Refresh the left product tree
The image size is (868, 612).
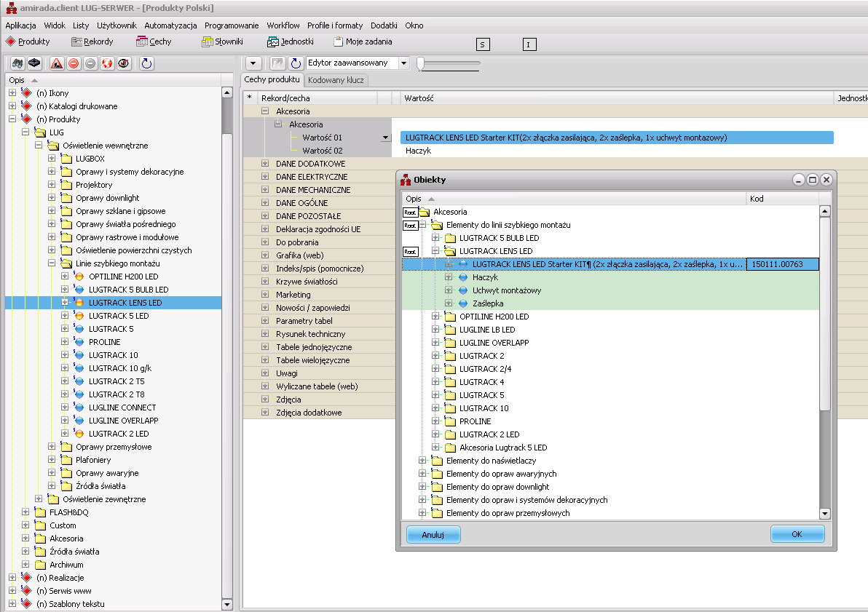146,63
